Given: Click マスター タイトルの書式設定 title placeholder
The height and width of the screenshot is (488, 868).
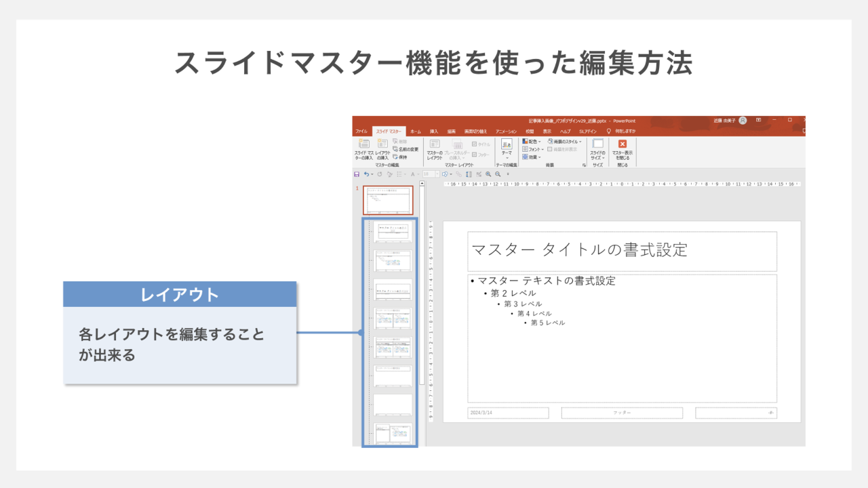Looking at the screenshot, I should [622, 251].
